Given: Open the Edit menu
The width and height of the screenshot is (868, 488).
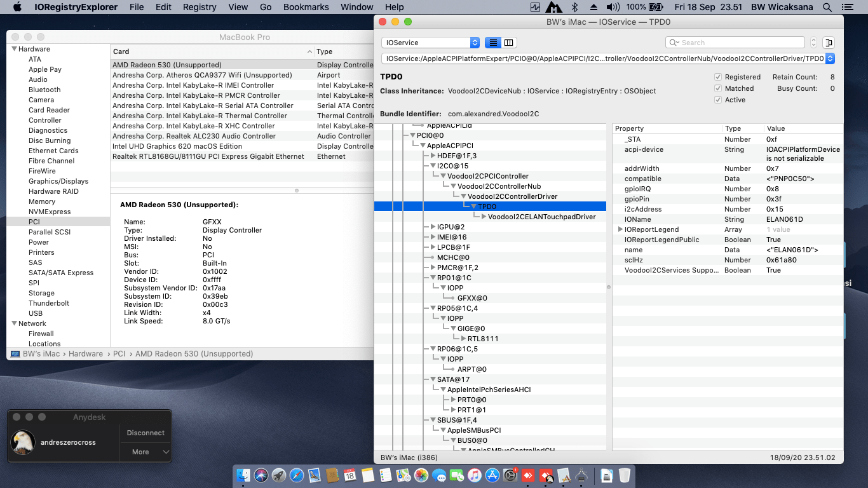Looking at the screenshot, I should click(x=164, y=7).
